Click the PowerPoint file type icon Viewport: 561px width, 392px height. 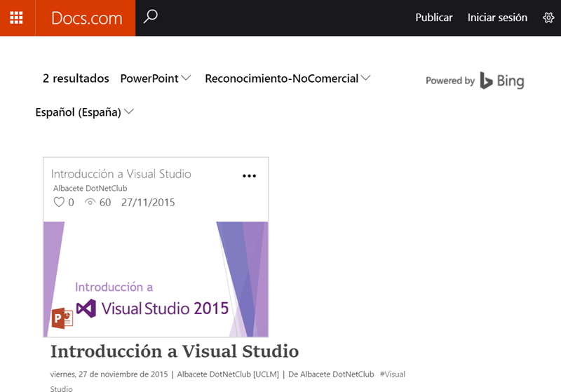[x=62, y=319]
